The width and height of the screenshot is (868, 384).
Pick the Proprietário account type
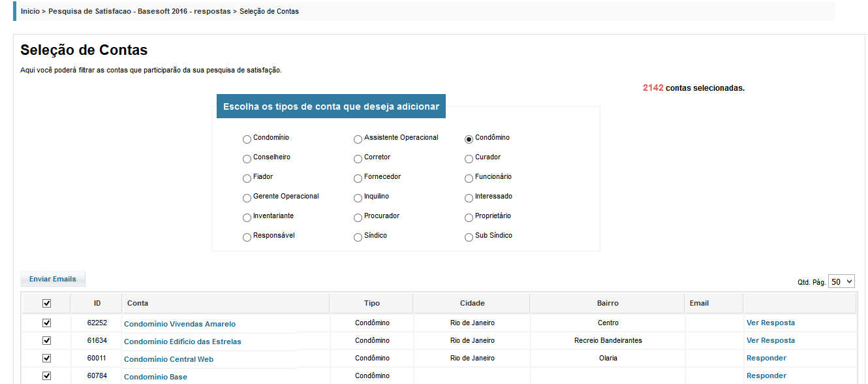(x=469, y=217)
